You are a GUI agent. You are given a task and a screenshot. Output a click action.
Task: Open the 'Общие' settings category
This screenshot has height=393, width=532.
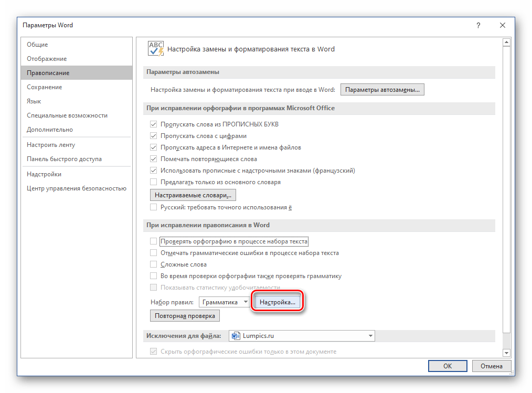[37, 45]
